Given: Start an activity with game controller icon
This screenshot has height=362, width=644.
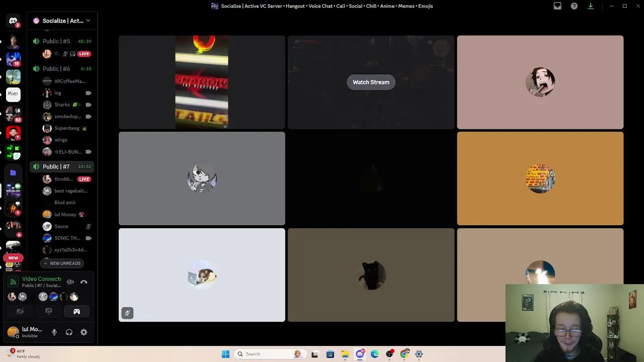Looking at the screenshot, I should [x=76, y=312].
